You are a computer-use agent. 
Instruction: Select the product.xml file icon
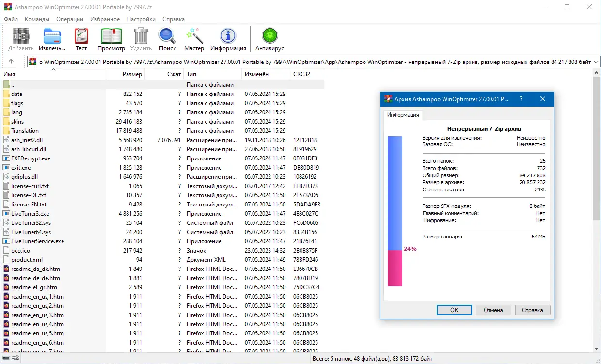(6, 260)
